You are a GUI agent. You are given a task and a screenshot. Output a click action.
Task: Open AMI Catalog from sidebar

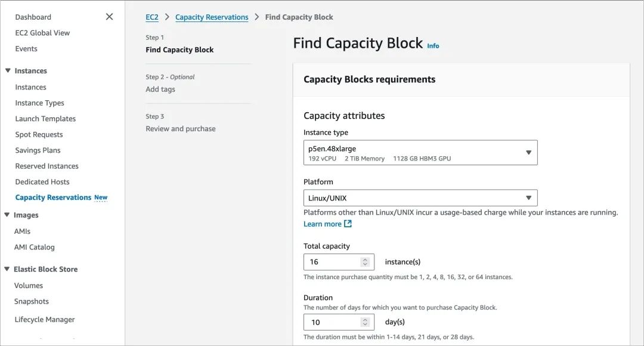point(34,247)
